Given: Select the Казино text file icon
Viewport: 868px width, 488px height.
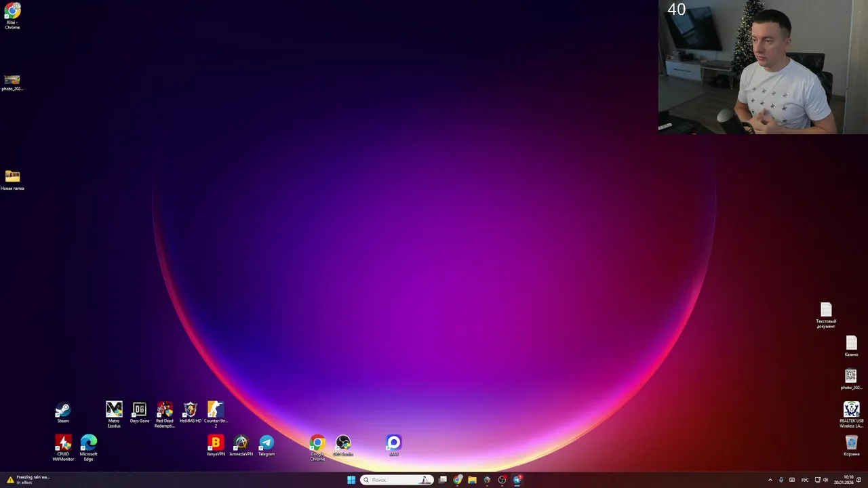Looking at the screenshot, I should pyautogui.click(x=851, y=346).
